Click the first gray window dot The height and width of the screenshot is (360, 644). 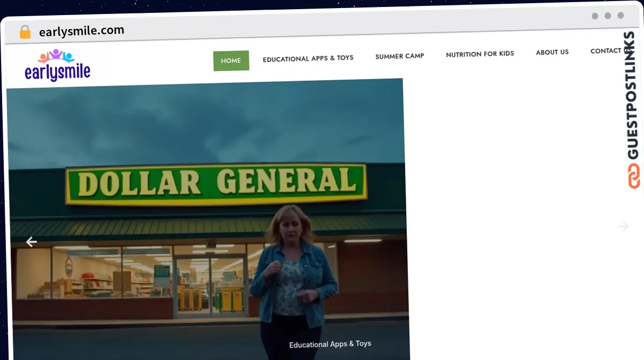coord(595,16)
